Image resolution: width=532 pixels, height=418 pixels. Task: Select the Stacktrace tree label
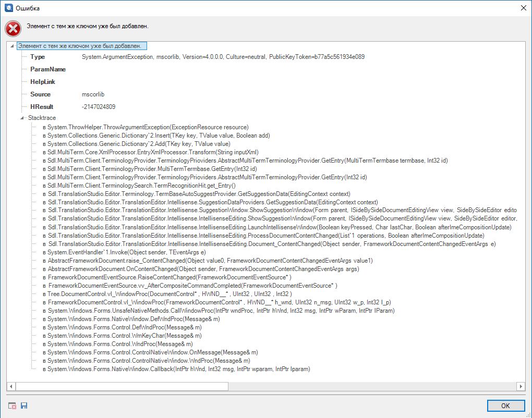(x=42, y=118)
